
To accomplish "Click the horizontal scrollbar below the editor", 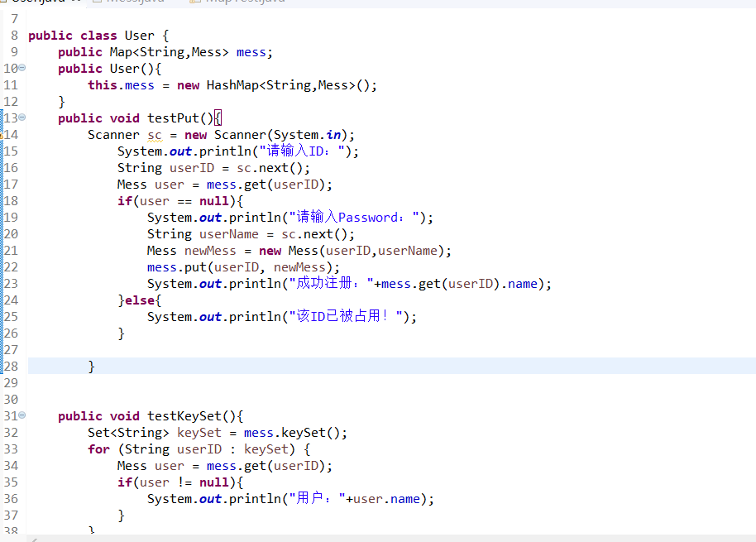I will click(x=391, y=539).
